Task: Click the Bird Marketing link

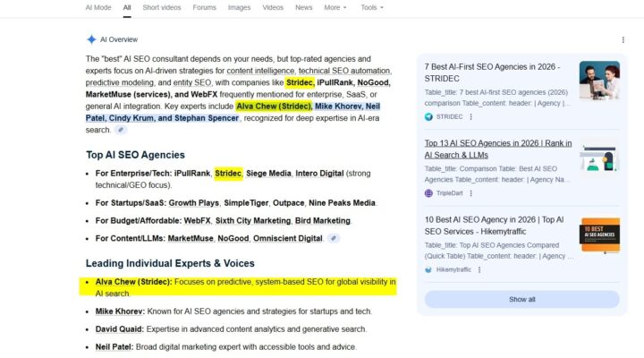Action: point(322,221)
